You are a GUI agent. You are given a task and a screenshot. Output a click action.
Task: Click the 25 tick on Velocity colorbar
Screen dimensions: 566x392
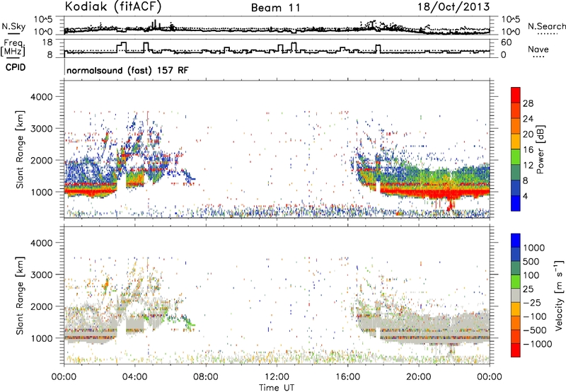pos(529,289)
